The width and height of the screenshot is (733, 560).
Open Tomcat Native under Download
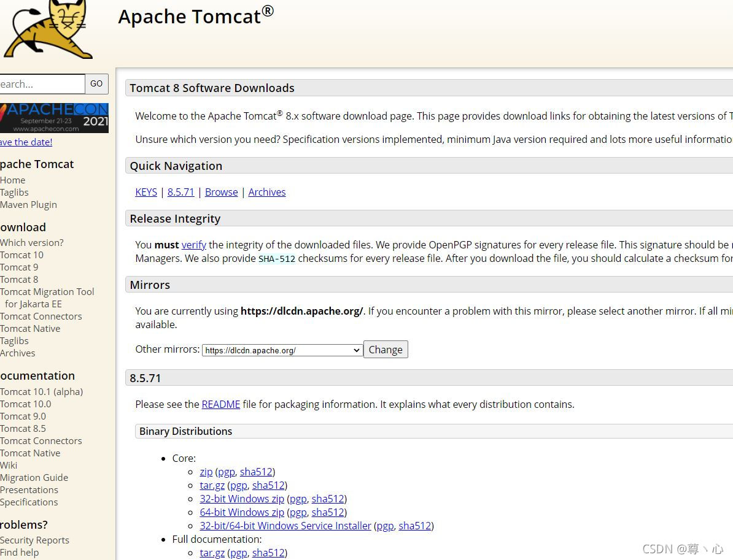(30, 328)
